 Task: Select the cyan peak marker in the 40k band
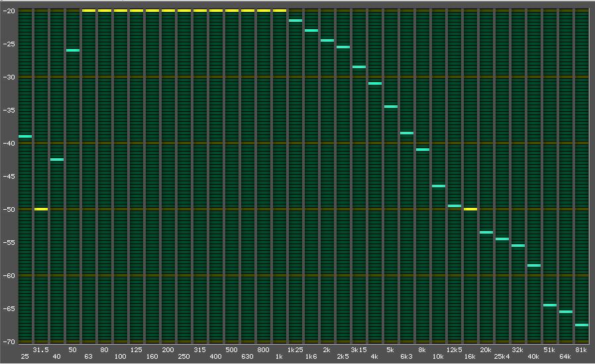pos(535,265)
